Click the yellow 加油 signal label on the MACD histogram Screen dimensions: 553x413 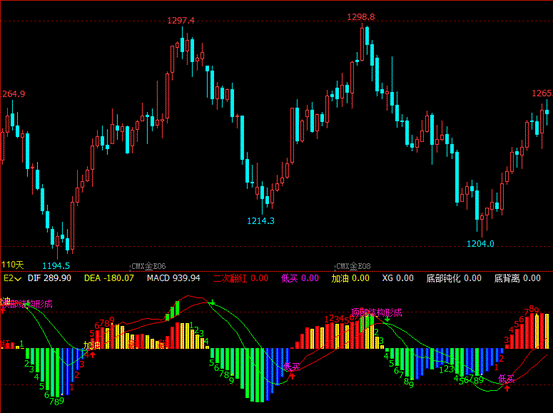coord(92,345)
